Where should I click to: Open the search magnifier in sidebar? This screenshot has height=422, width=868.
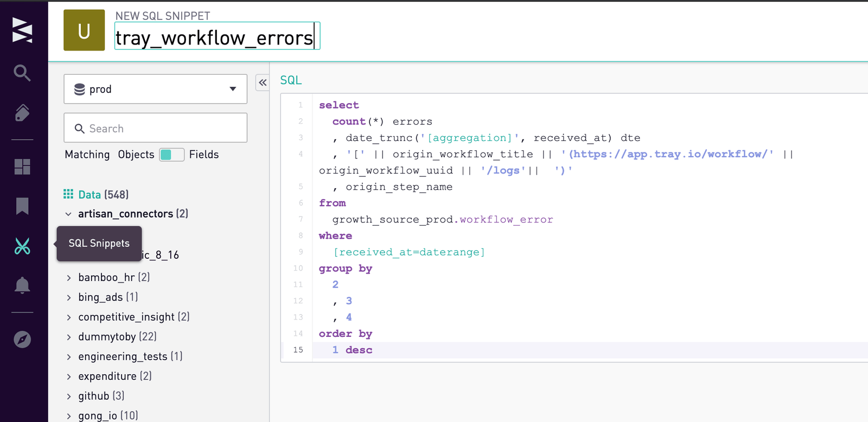pos(22,73)
